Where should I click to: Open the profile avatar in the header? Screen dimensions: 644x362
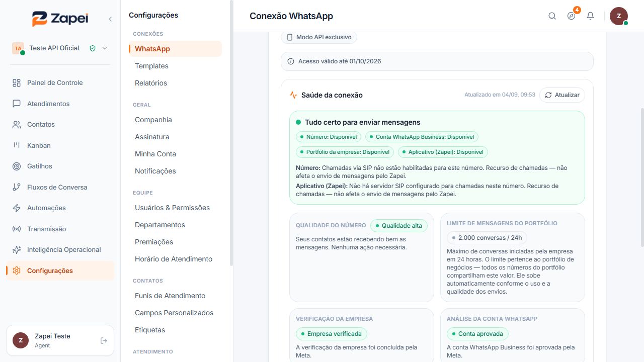[x=619, y=16]
